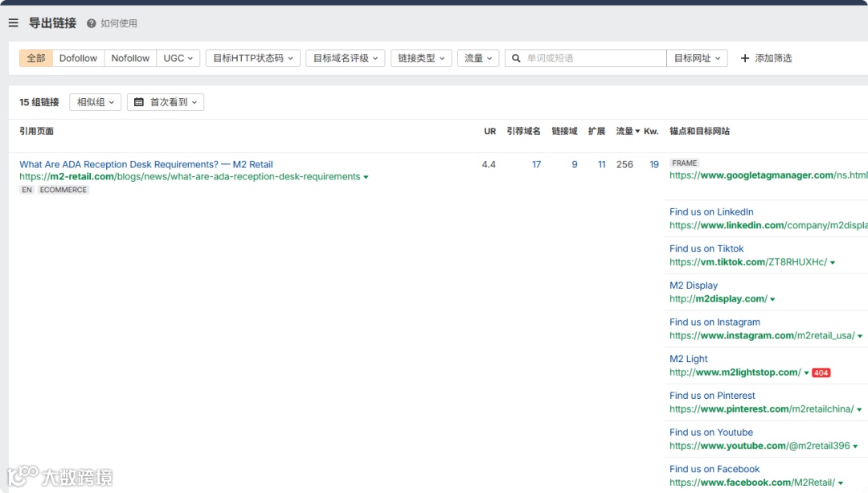Screen dimensions: 868x493
Task: Click the FRAME label badge
Action: (x=684, y=162)
